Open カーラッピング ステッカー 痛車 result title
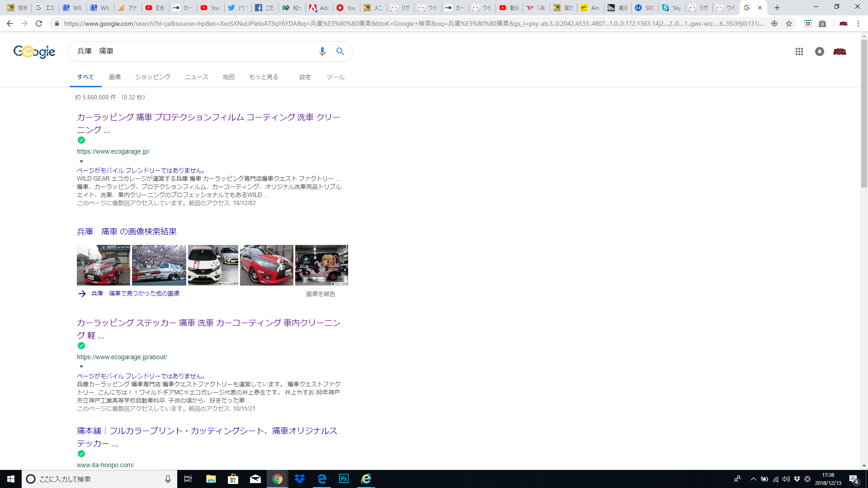Image resolution: width=868 pixels, height=488 pixels. point(208,329)
